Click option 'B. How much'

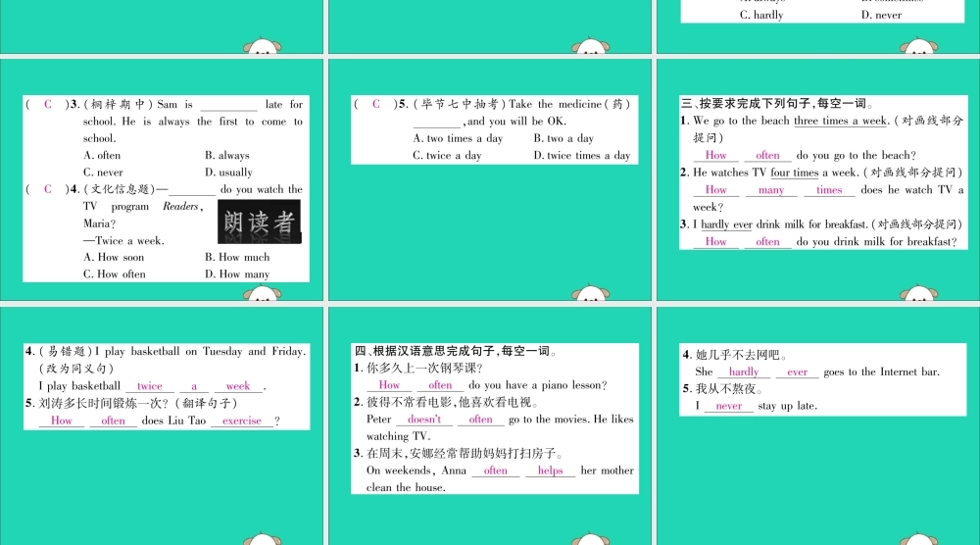coord(237,257)
